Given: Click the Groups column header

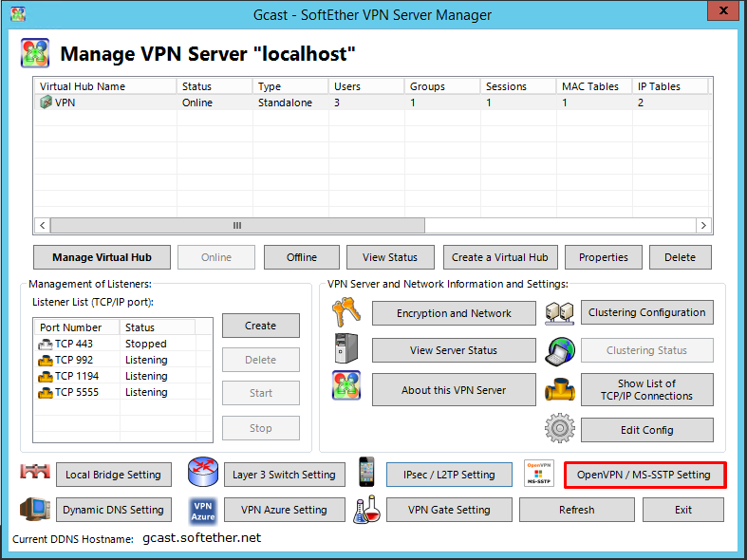Looking at the screenshot, I should pos(442,86).
